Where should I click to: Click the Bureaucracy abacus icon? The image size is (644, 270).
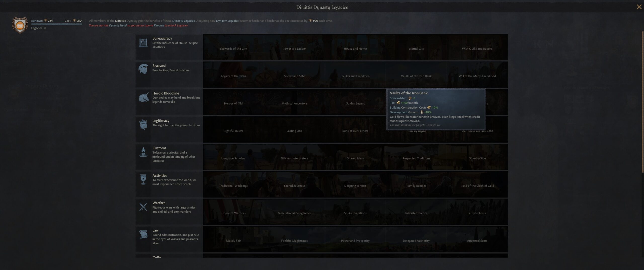pos(143,43)
